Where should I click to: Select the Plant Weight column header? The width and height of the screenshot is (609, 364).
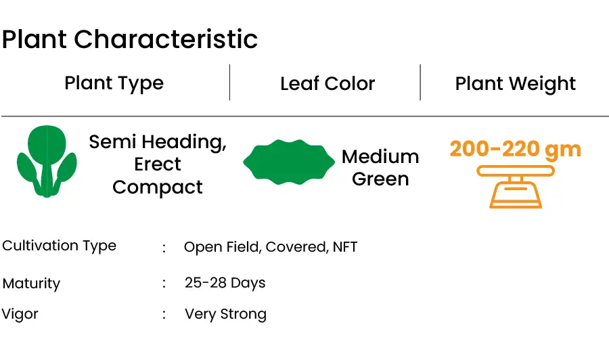(x=516, y=84)
